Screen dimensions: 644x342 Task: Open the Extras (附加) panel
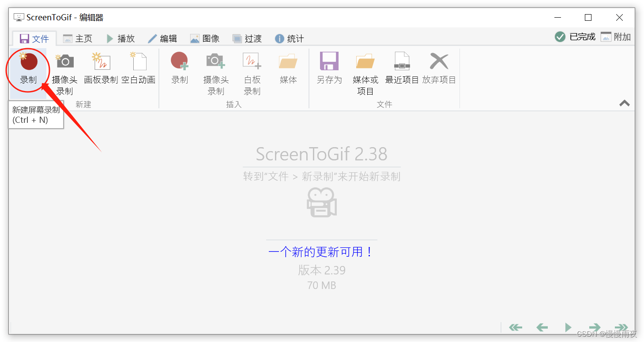click(616, 37)
